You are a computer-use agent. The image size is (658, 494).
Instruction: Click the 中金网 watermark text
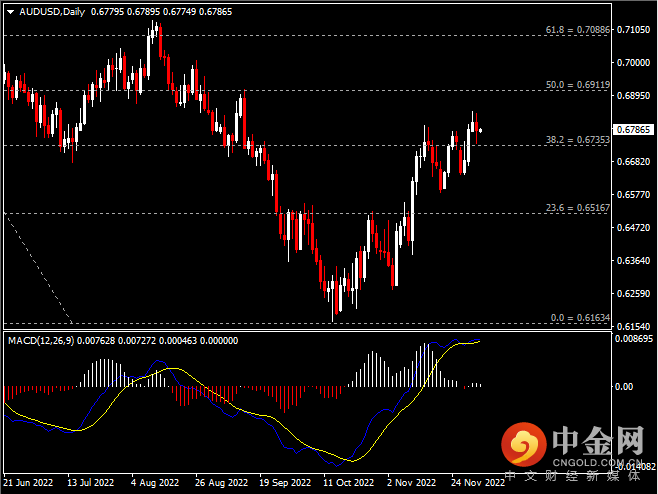pyautogui.click(x=595, y=438)
